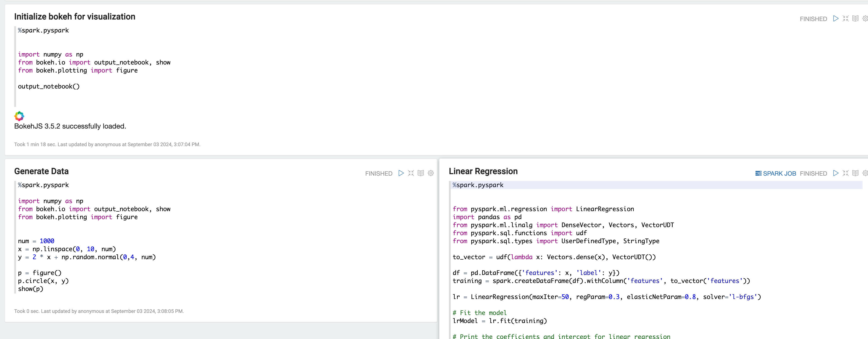The width and height of the screenshot is (868, 339).
Task: Click the p.circle(x, y) code line
Action: [43, 281]
